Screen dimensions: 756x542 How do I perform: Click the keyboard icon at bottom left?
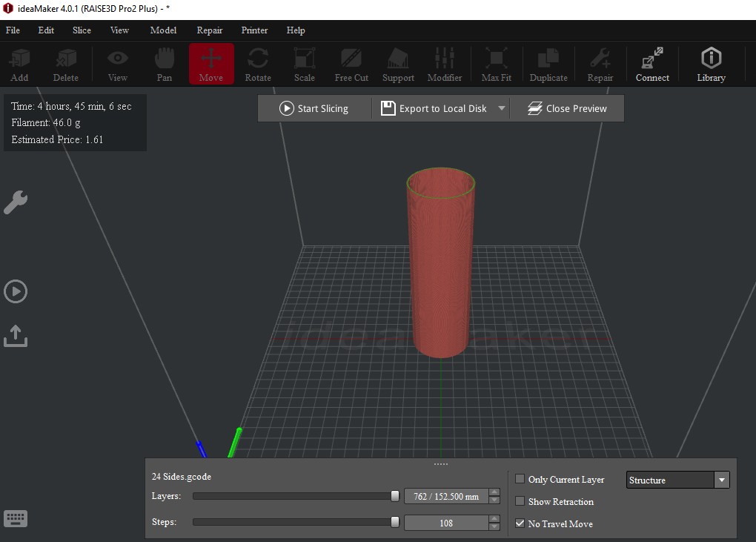16,518
